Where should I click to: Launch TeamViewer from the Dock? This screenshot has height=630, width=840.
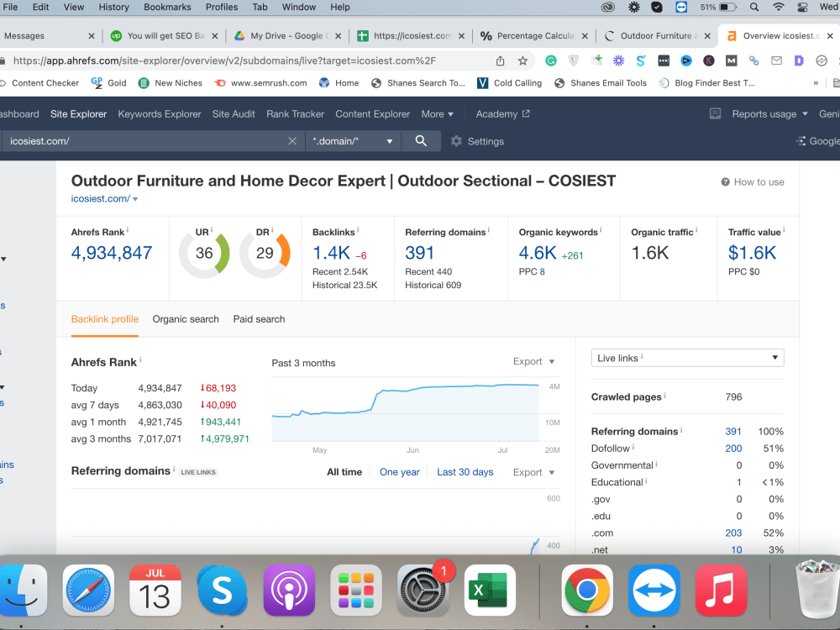click(654, 591)
